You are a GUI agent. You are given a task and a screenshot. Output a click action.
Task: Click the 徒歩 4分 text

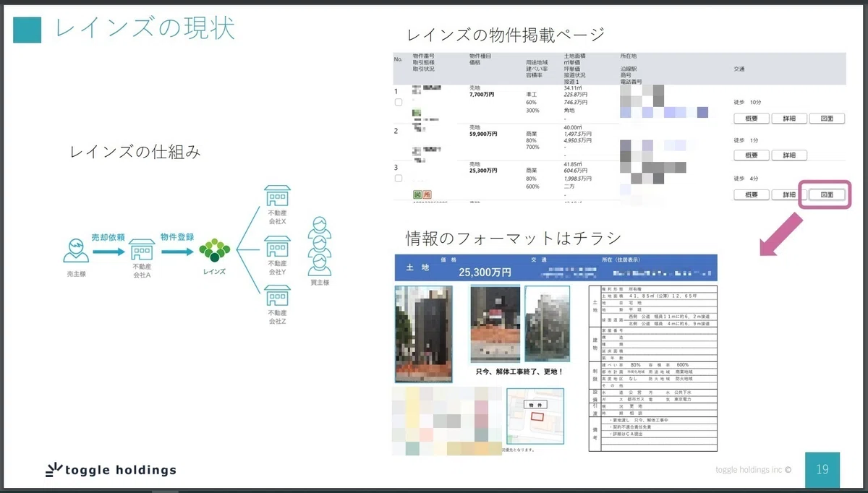(746, 179)
